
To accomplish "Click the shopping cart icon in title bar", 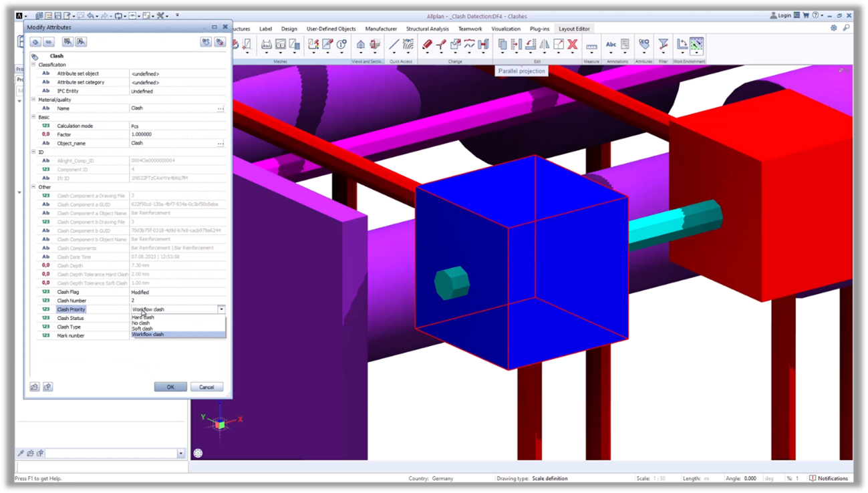I will pos(805,15).
